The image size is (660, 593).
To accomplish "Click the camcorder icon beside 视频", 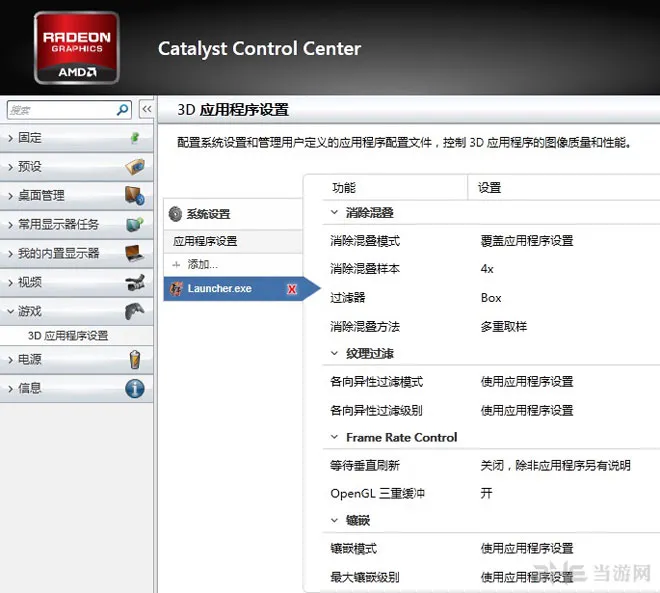I will (135, 282).
